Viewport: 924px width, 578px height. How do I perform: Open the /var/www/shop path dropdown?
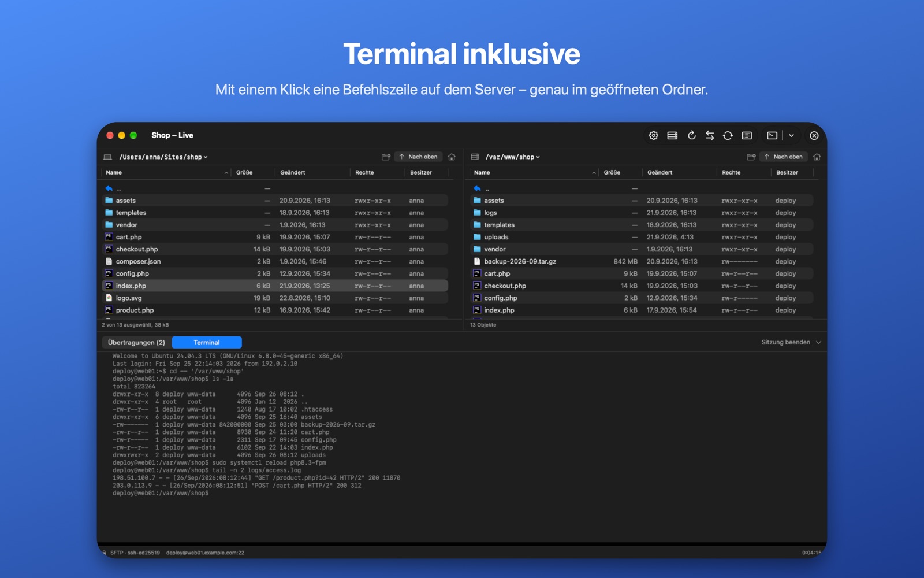[512, 157]
